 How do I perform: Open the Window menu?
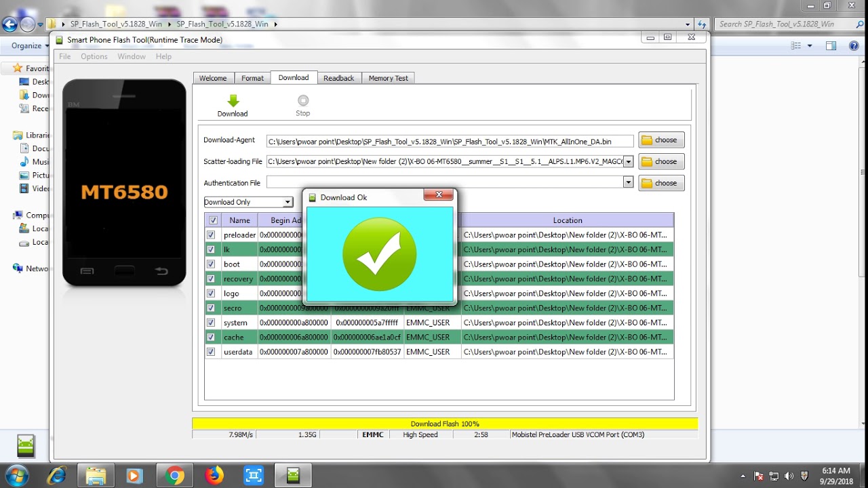coord(132,56)
